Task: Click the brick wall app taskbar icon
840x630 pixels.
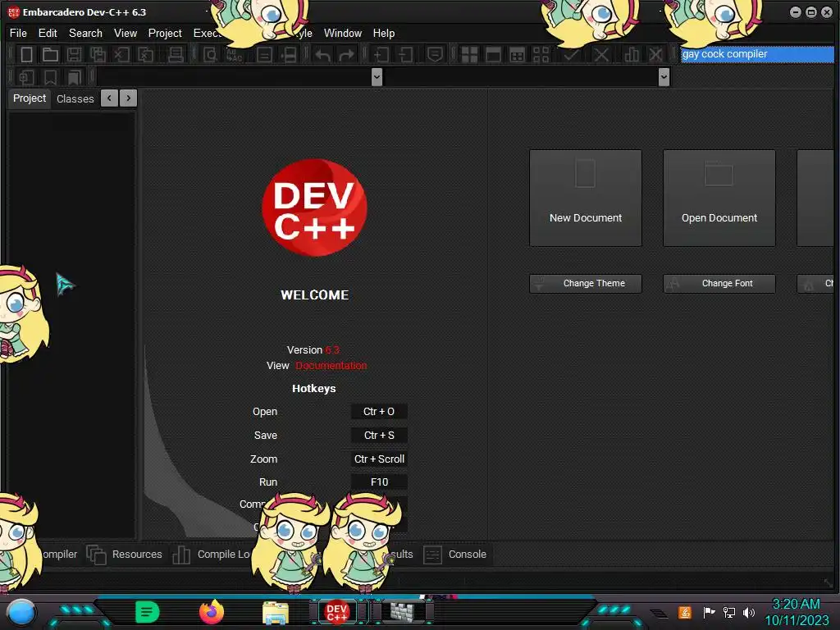Action: [x=402, y=612]
